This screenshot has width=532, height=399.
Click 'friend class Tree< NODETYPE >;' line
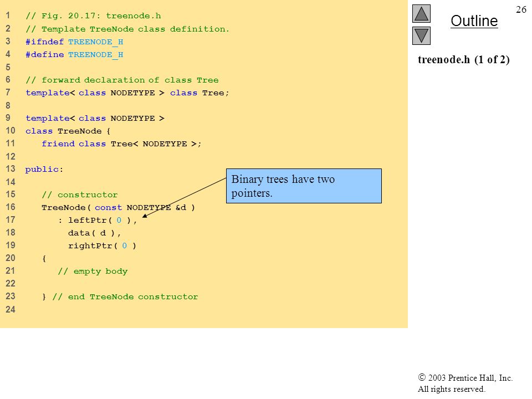tap(121, 144)
